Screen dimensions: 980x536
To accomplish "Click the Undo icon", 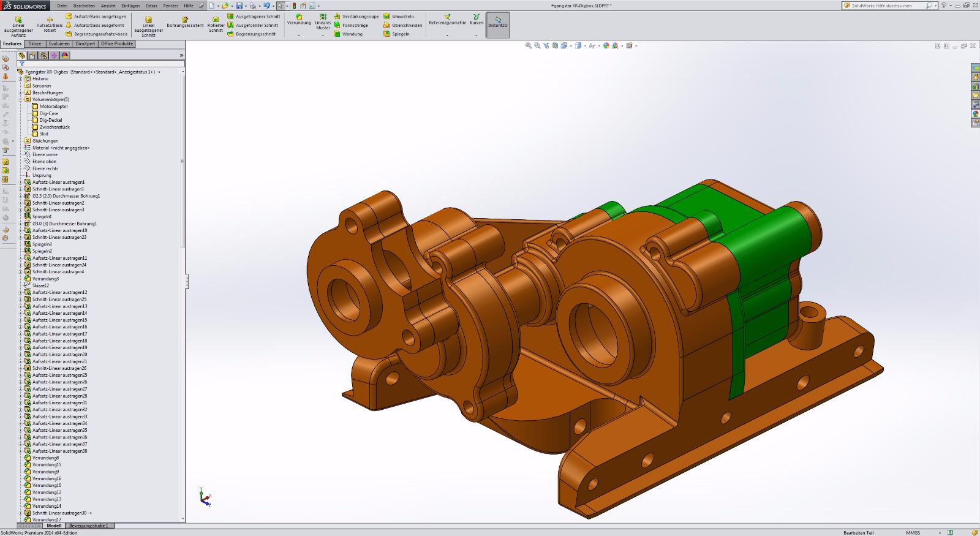I will [x=266, y=6].
